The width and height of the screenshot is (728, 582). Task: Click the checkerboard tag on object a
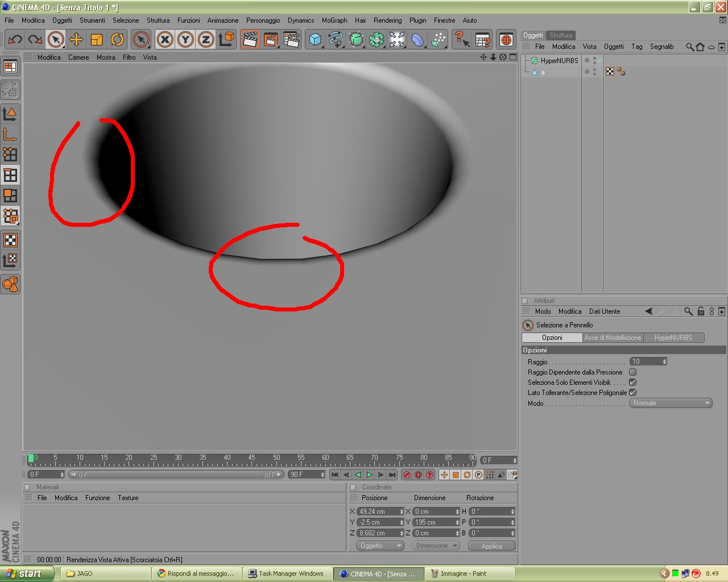[610, 72]
